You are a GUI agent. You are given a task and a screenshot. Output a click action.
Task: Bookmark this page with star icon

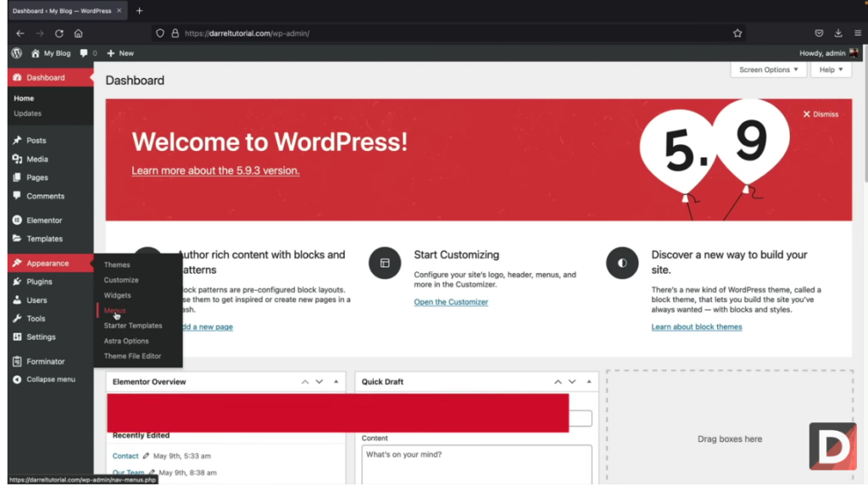click(x=737, y=33)
